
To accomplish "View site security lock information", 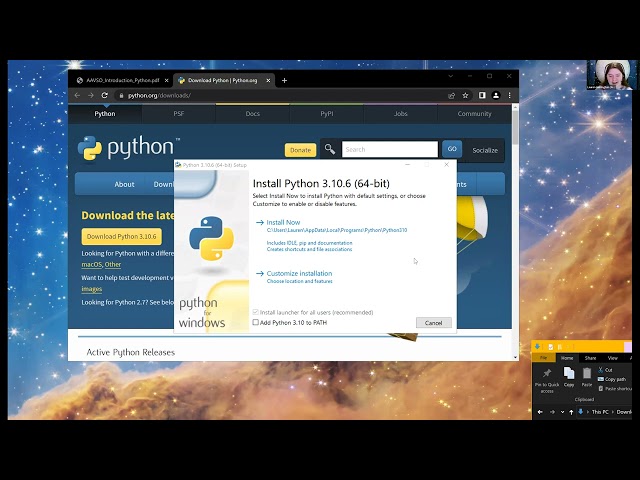I will click(x=121, y=95).
